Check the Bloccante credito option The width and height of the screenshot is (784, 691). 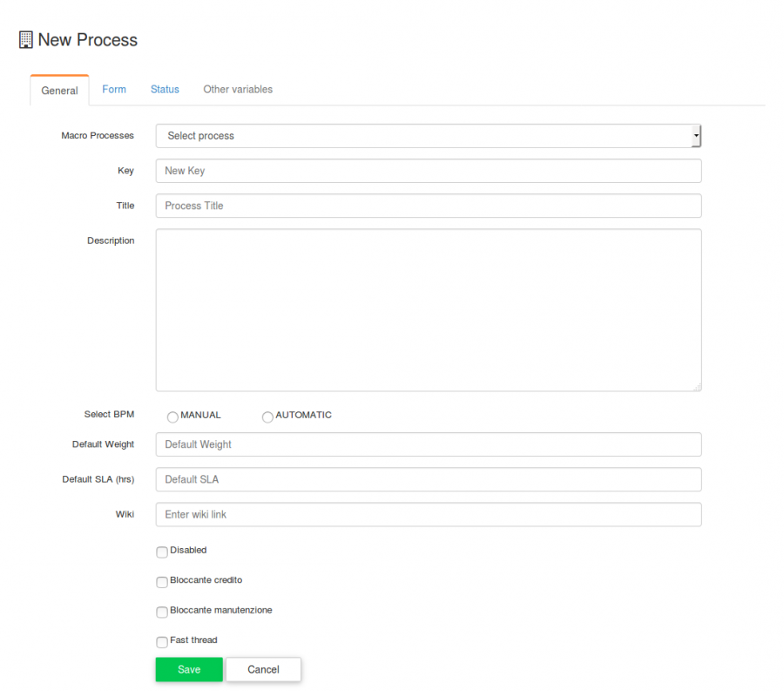pos(162,582)
